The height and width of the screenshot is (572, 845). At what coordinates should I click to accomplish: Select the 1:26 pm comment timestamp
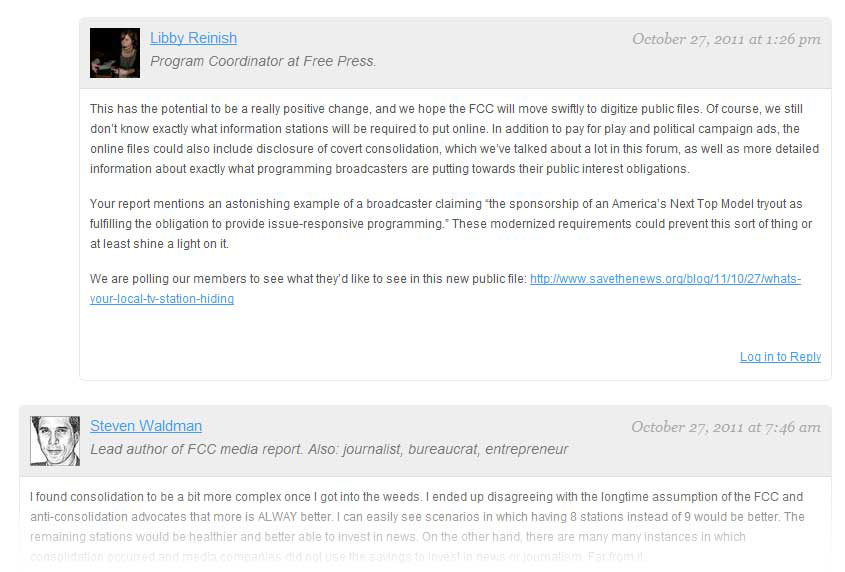click(x=726, y=39)
